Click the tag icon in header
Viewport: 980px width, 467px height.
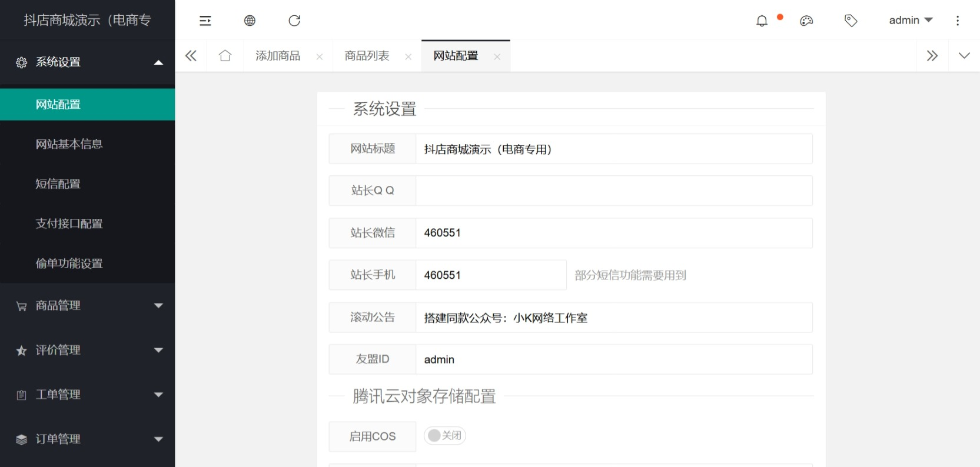pyautogui.click(x=851, y=21)
